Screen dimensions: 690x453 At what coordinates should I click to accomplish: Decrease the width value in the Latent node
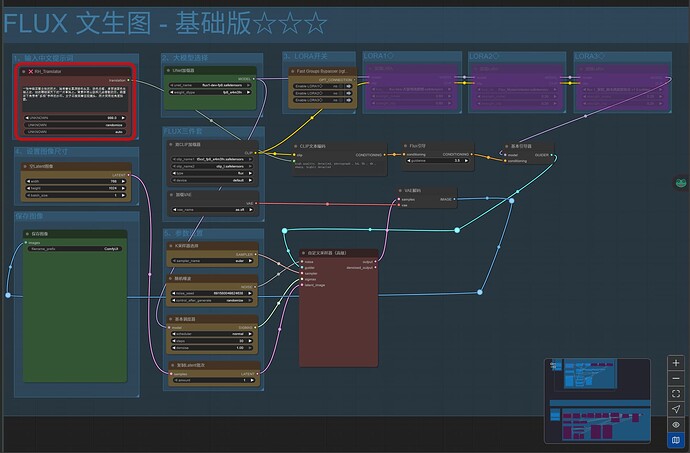pos(28,181)
